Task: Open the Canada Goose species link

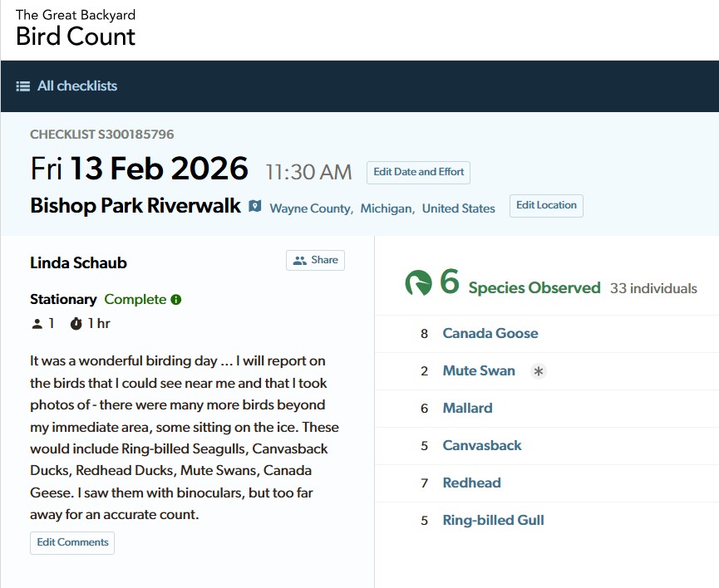Action: coord(490,333)
